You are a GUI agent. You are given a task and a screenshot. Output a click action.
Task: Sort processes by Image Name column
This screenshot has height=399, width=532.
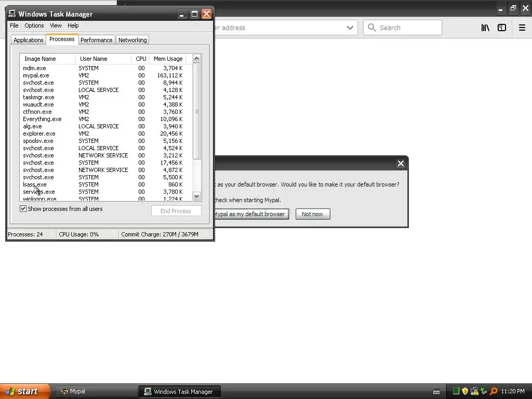pos(48,59)
